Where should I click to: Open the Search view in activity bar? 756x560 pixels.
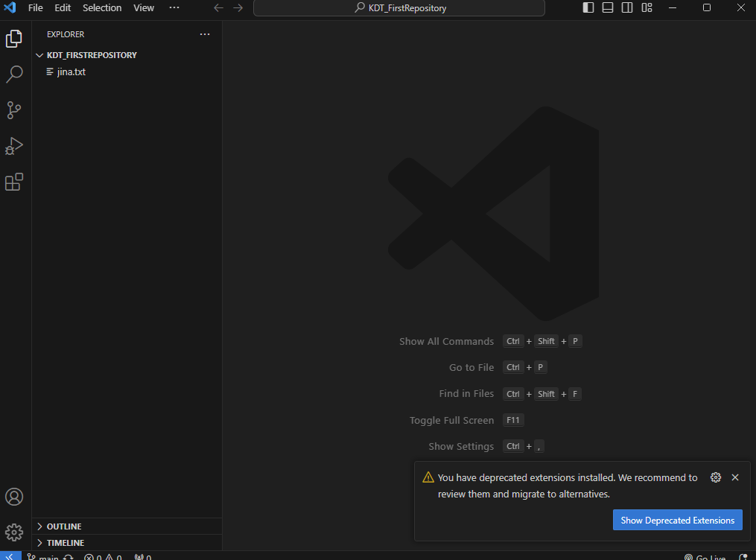click(x=14, y=74)
